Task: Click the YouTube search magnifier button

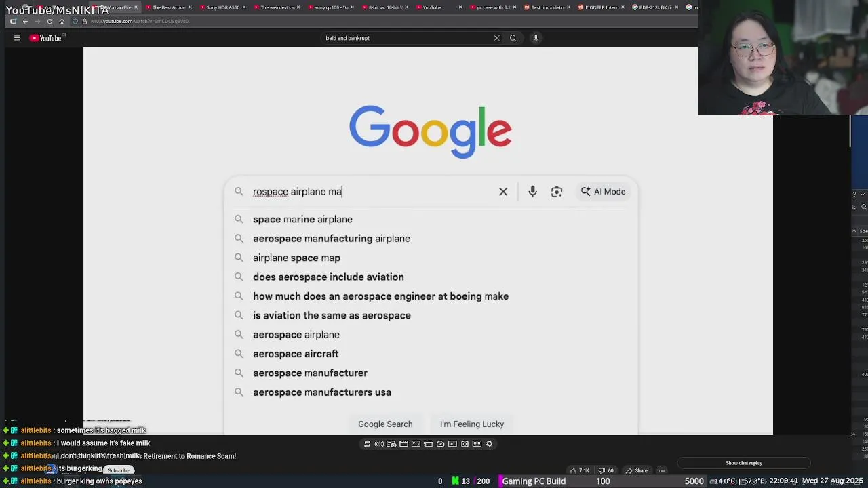Action: [513, 38]
